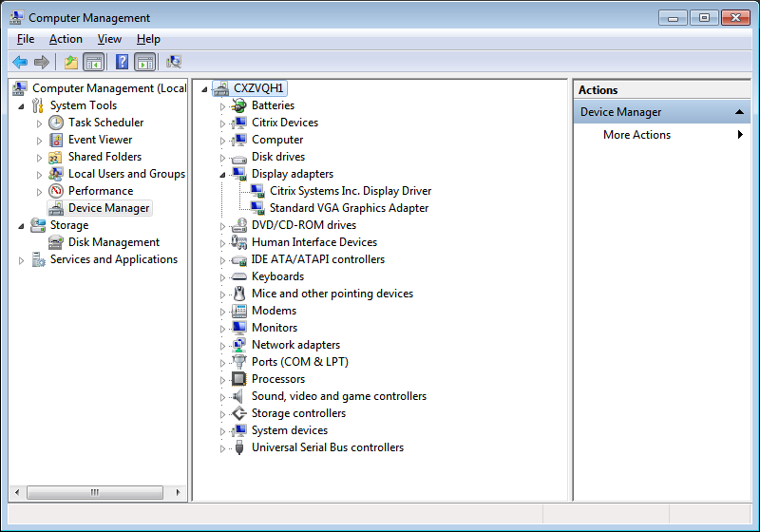The image size is (760, 532).
Task: Expand the Network adapters node
Action: coord(223,345)
